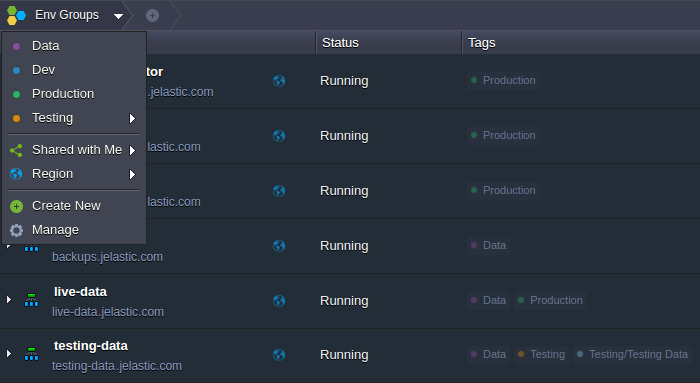
Task: Click region globe icon in first row
Action: (279, 81)
